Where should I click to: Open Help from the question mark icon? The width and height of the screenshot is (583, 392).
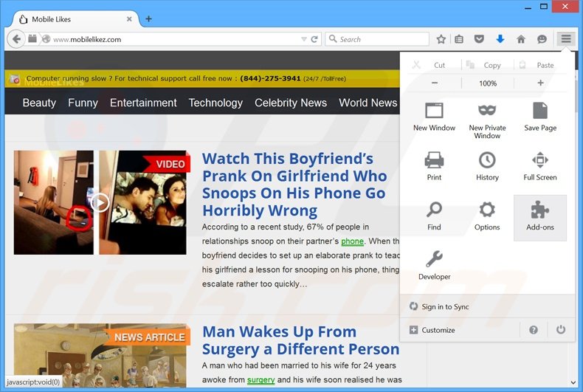pos(533,330)
